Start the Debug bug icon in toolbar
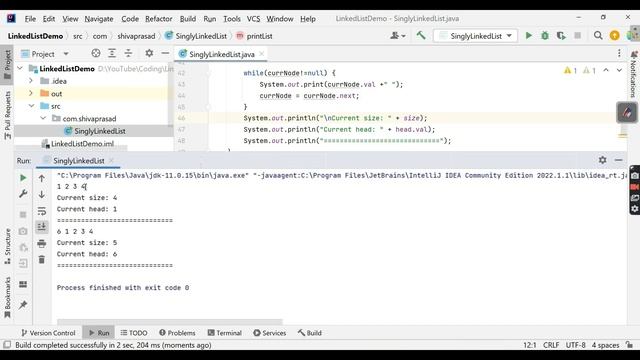The width and height of the screenshot is (640, 360). tap(545, 36)
